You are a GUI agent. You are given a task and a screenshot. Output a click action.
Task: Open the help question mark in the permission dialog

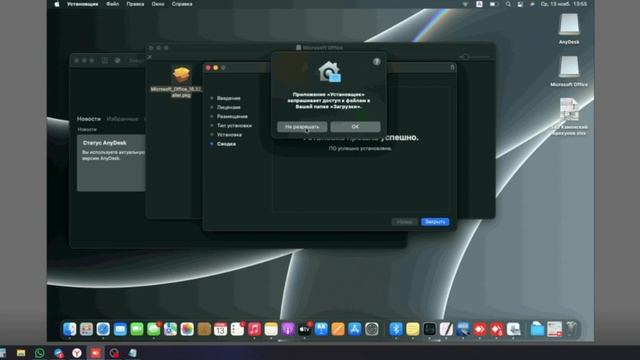coord(376,62)
